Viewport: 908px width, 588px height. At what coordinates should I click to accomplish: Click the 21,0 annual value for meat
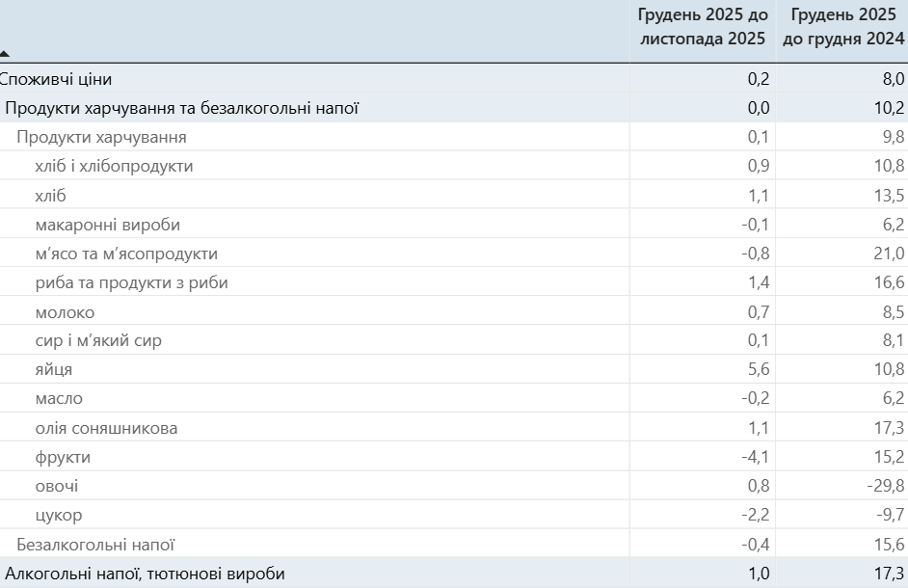coord(889,254)
